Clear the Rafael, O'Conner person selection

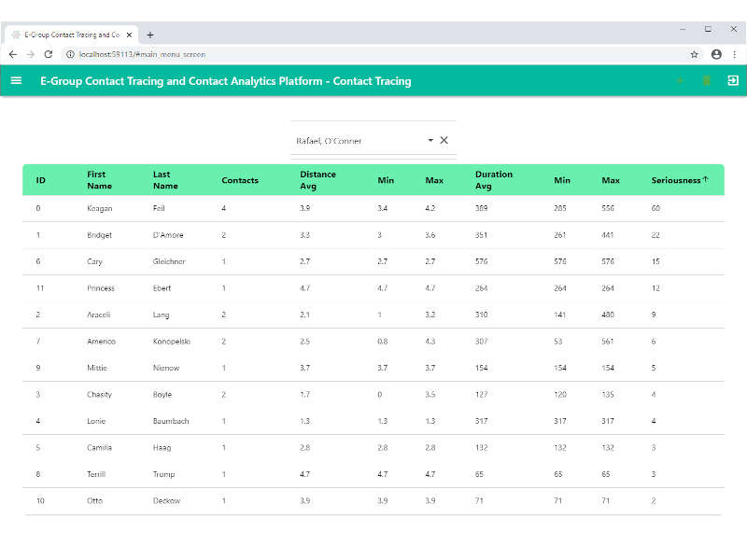(x=444, y=140)
